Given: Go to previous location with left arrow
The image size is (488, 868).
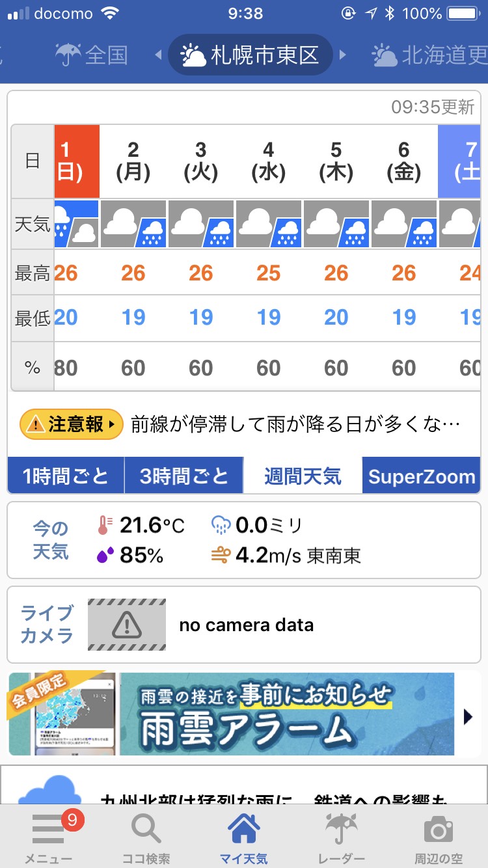Looking at the screenshot, I should click(x=158, y=55).
